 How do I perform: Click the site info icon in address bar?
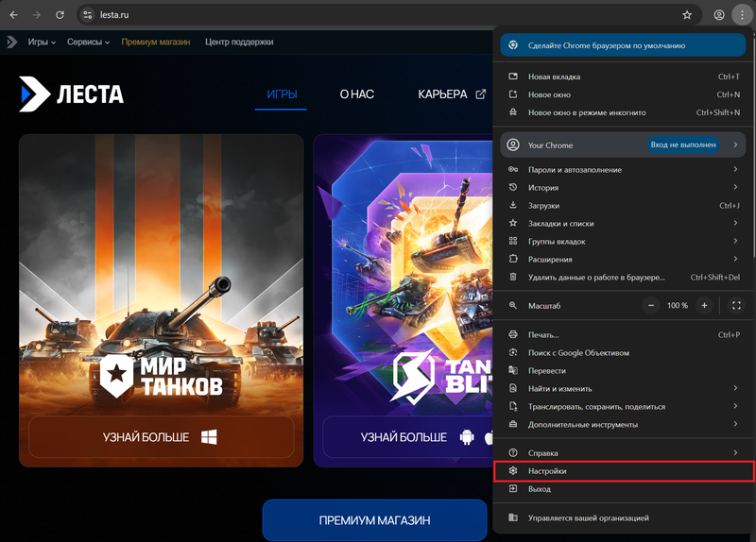tap(88, 15)
